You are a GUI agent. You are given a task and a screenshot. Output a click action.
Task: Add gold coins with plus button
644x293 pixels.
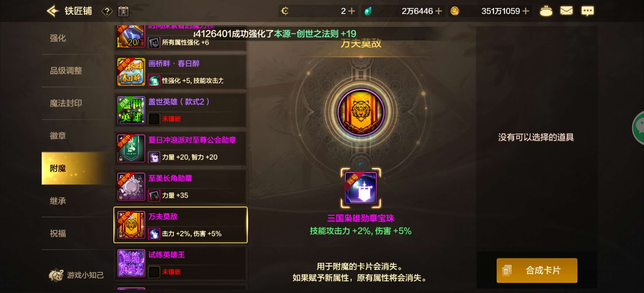(526, 11)
